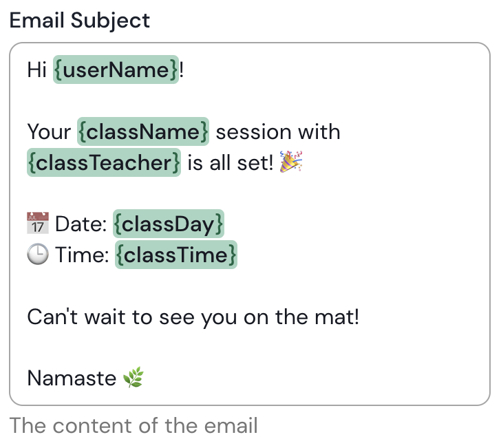Click the helper text below the editor
This screenshot has width=501, height=448.
pos(134,425)
